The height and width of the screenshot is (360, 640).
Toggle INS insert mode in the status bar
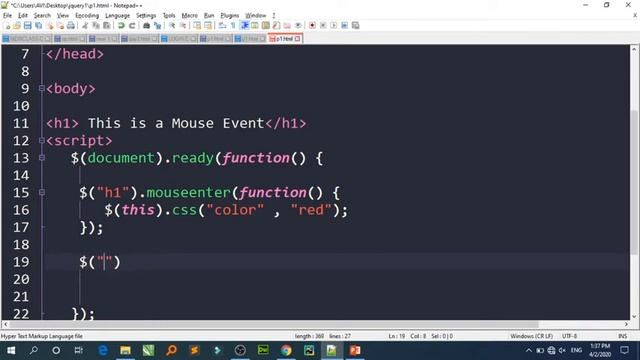(622, 336)
